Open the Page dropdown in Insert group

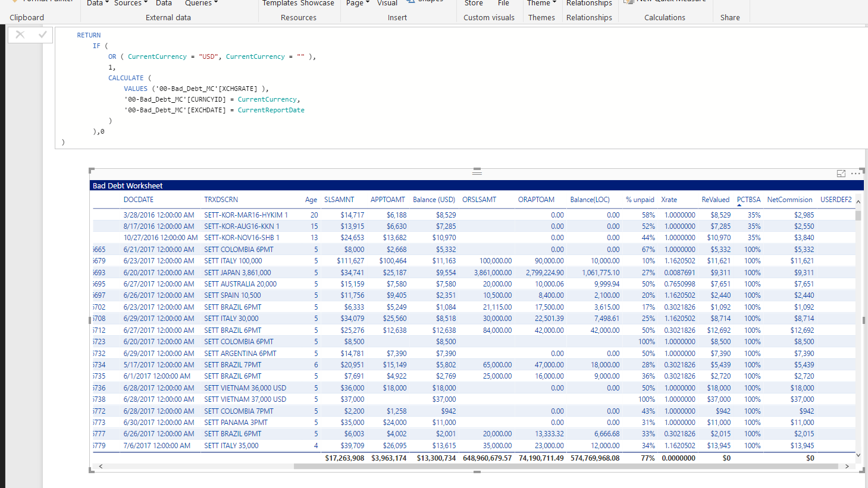pyautogui.click(x=358, y=3)
